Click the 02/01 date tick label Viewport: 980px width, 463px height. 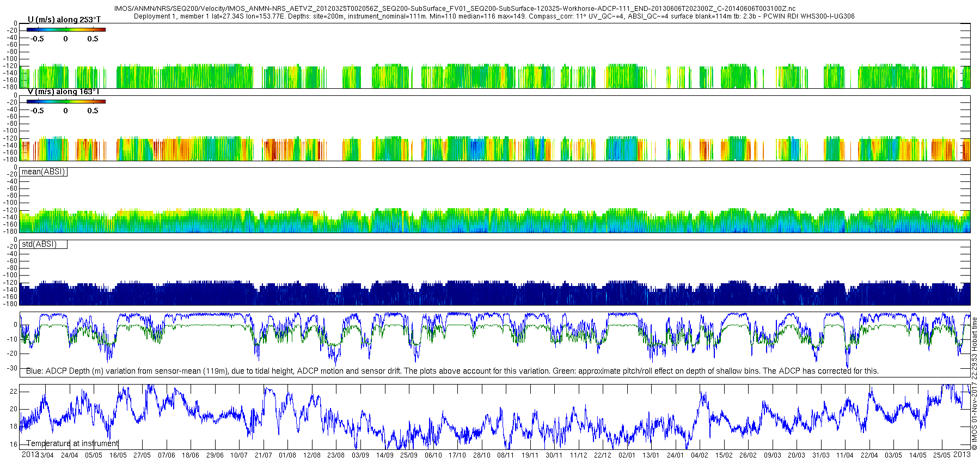pos(627,455)
